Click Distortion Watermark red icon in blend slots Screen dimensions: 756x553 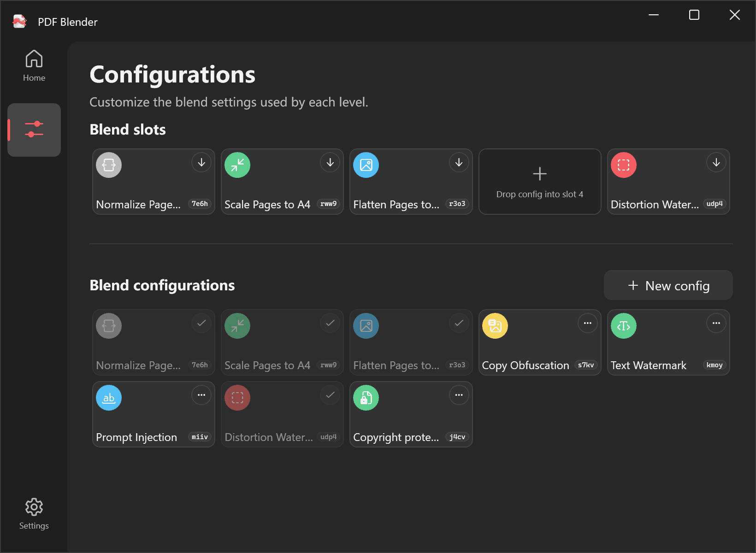(x=624, y=165)
